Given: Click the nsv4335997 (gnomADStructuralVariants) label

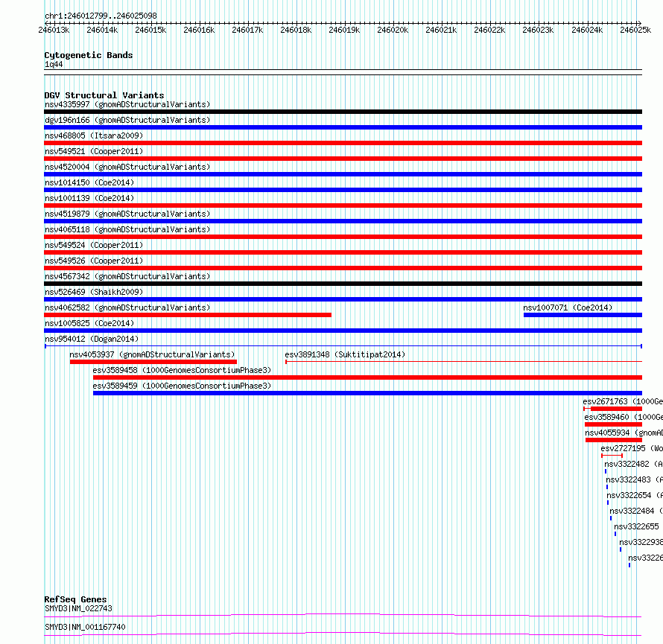Looking at the screenshot, I should pyautogui.click(x=127, y=104).
